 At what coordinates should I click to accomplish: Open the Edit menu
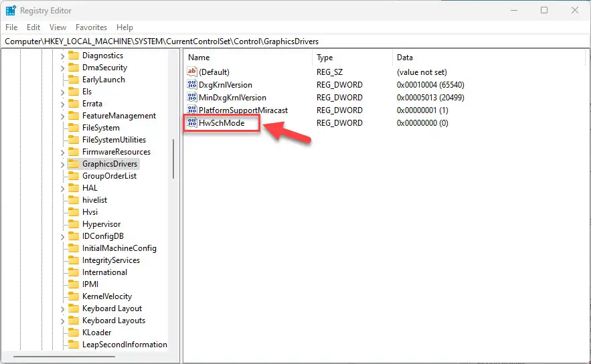(x=33, y=27)
